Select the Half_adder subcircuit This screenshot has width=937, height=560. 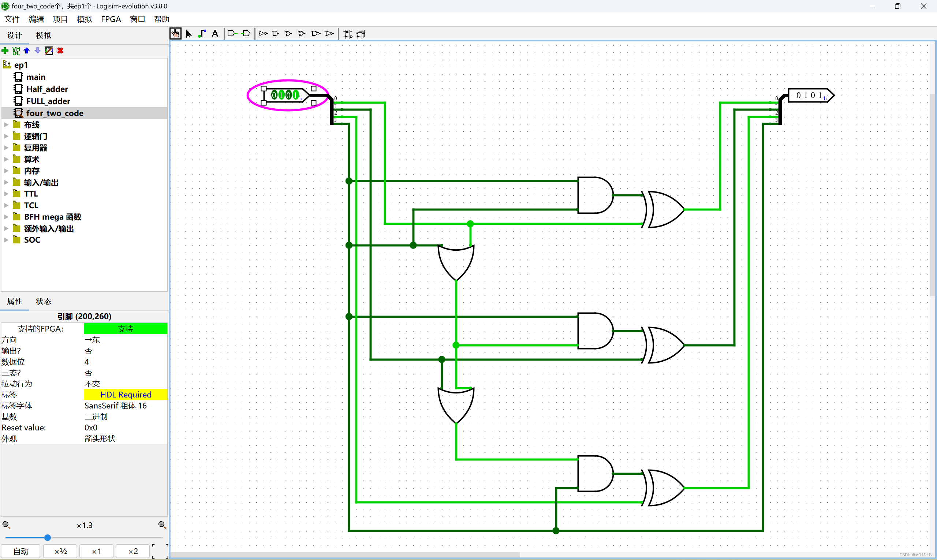pos(46,89)
